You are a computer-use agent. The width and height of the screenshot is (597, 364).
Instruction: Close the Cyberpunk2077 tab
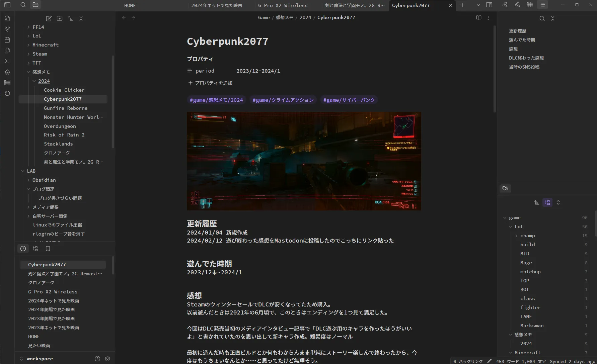tap(451, 5)
